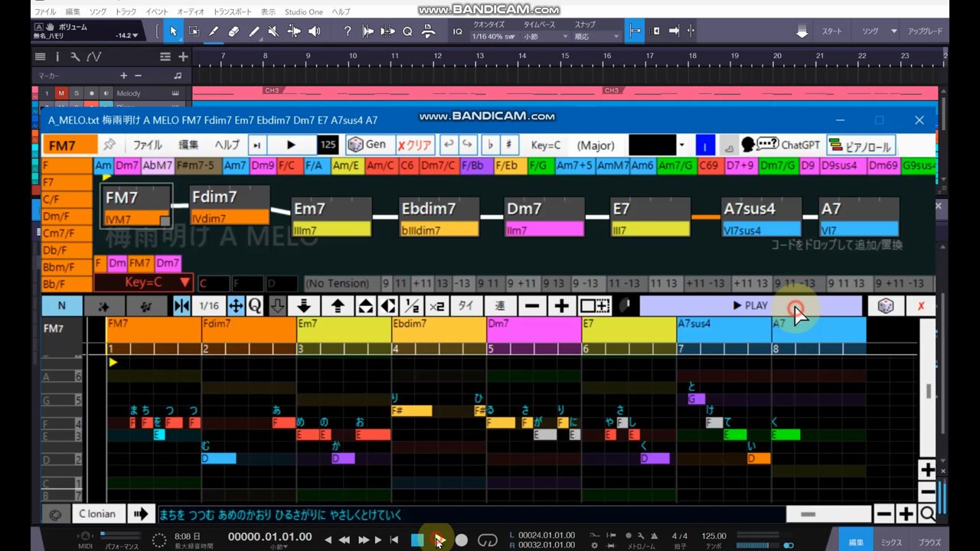Screen dimensions: 980x551
Task: Click the スタート button in Studio One
Action: tap(831, 31)
